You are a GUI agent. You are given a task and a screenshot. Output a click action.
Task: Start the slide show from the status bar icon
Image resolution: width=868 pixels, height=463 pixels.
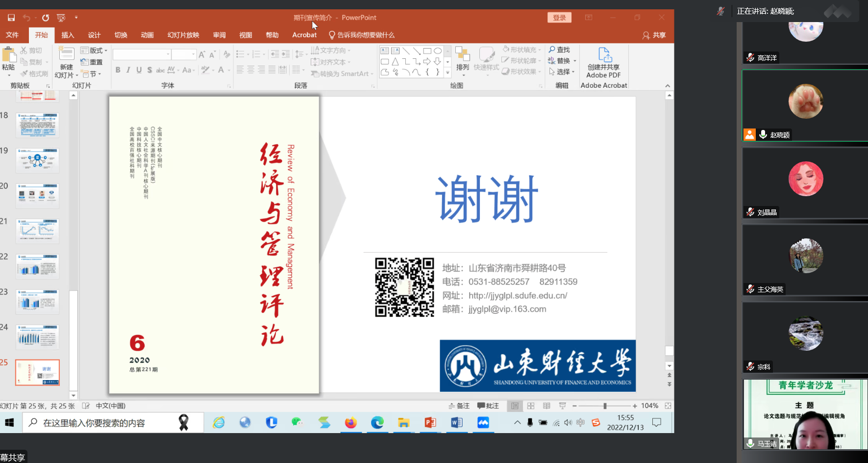[562, 406]
